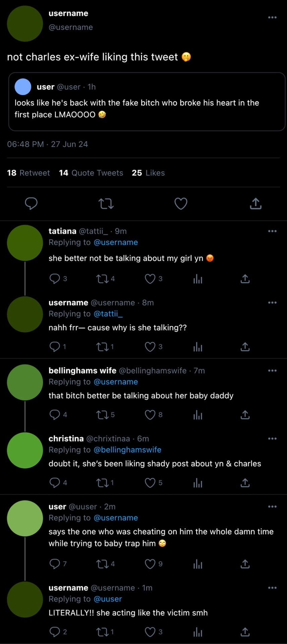Viewport: 287px width, 644px height.
Task: Share the uuser reply about cheating
Action: (245, 564)
